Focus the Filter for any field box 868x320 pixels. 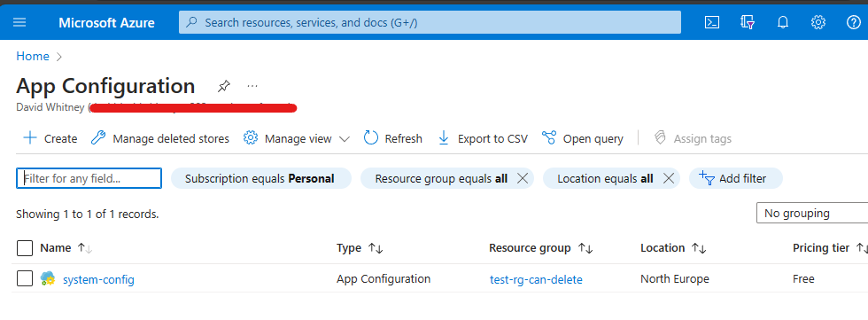click(89, 178)
